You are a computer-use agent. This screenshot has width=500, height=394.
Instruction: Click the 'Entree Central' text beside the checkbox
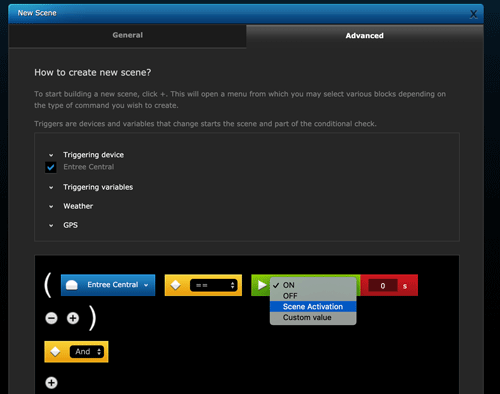[89, 167]
